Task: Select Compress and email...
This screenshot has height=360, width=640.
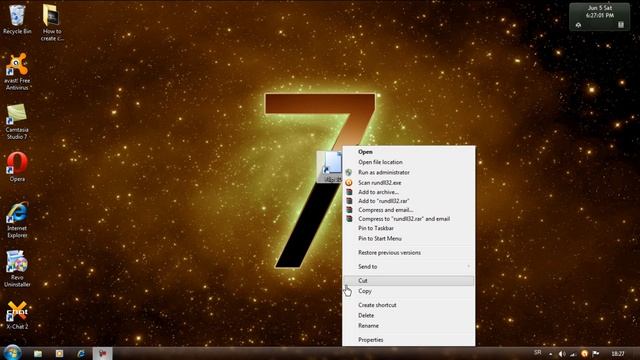Action: coord(409,210)
